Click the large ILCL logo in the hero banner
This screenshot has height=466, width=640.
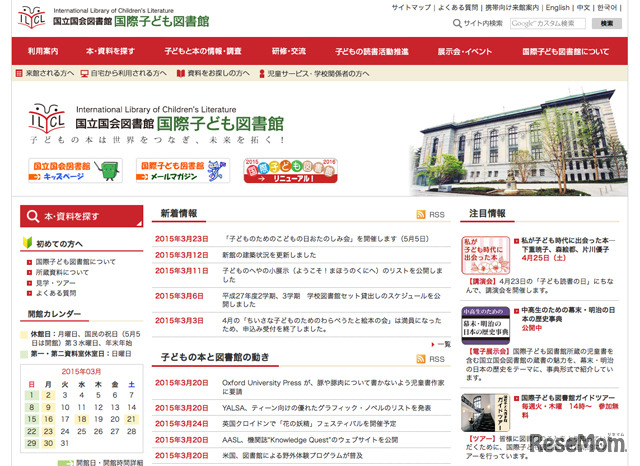47,118
